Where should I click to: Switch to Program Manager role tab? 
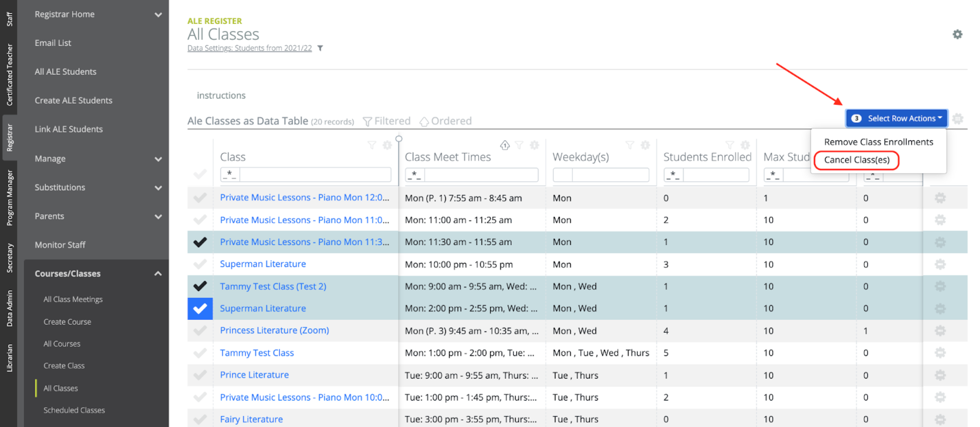coord(9,198)
